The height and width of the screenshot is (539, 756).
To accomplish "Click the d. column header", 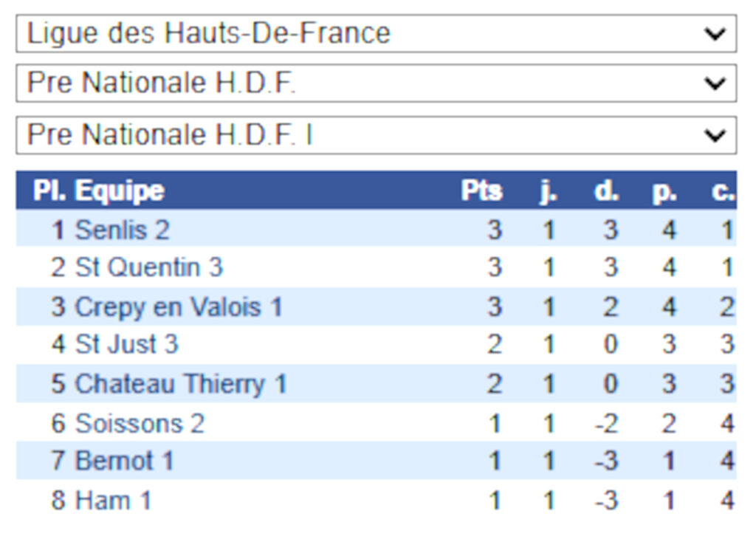I will pos(607,190).
